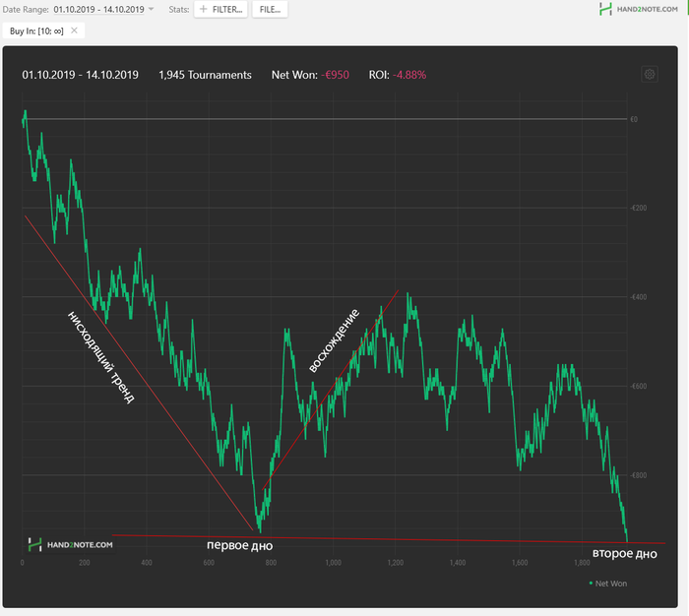This screenshot has height=616, width=689.
Task: Click the 1,400 x-axis label
Action: 458,563
